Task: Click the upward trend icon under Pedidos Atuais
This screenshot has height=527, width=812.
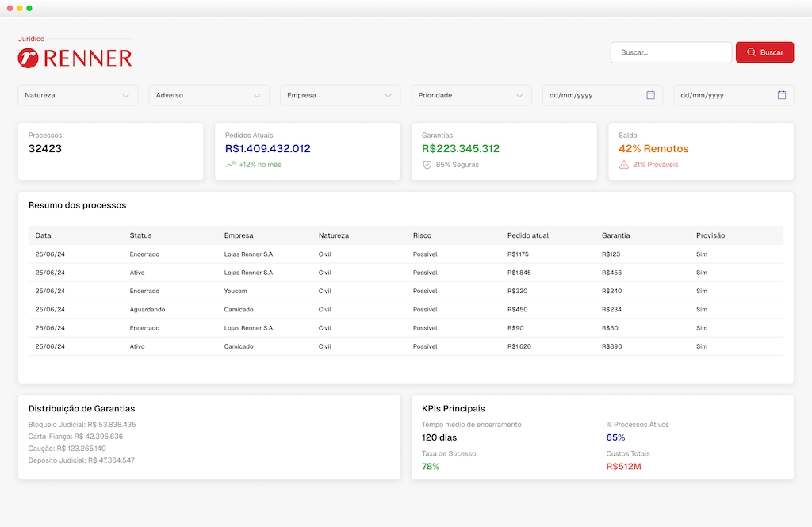Action: click(x=231, y=165)
